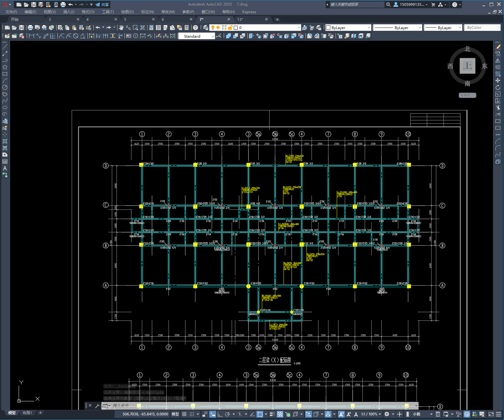Screen dimensions: 504x420
Task: Click the 北 north label on ViewCube compass
Action: click(468, 49)
